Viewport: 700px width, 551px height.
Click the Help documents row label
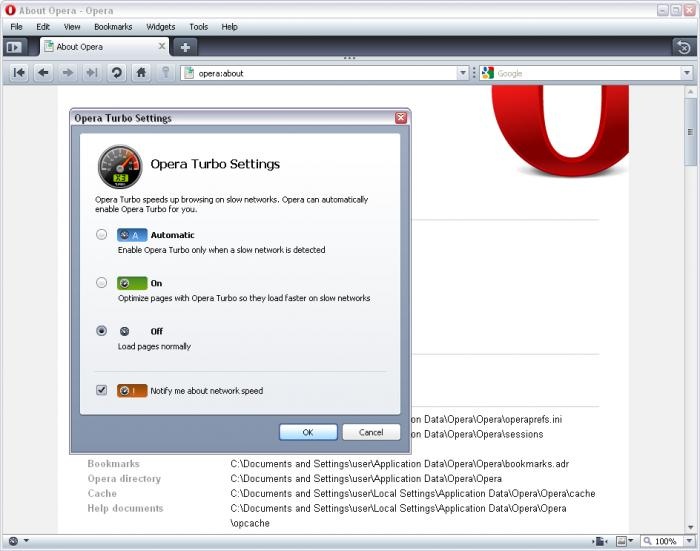pos(125,508)
